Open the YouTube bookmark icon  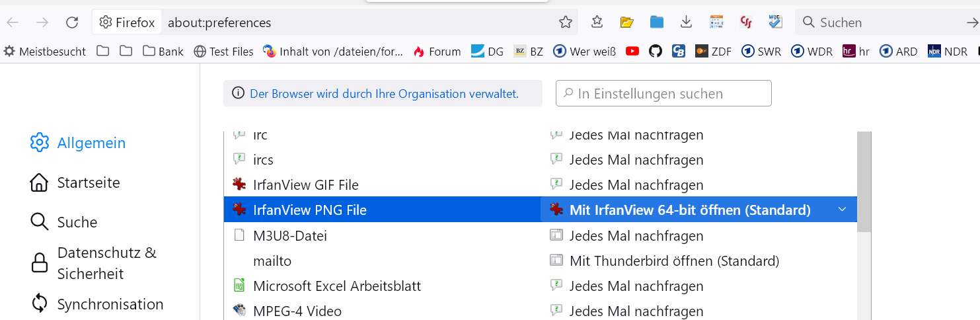pyautogui.click(x=632, y=51)
